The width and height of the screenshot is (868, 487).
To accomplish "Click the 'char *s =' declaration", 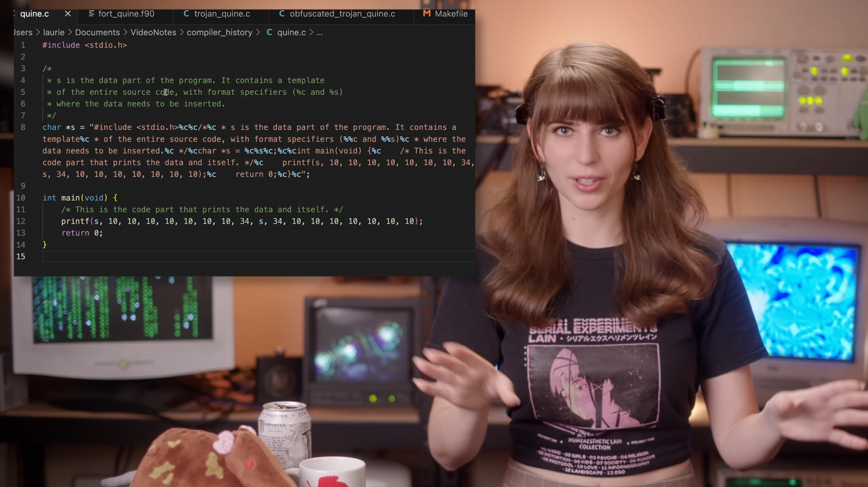I will point(63,127).
